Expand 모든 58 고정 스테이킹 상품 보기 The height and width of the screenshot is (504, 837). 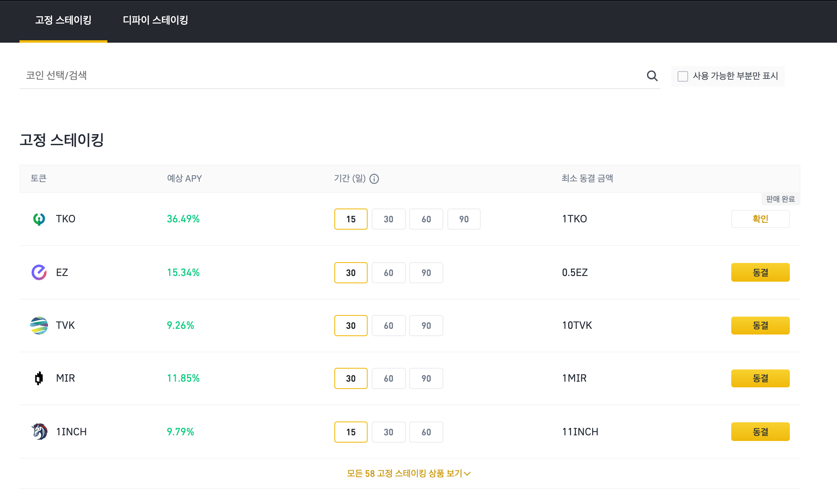point(405,474)
